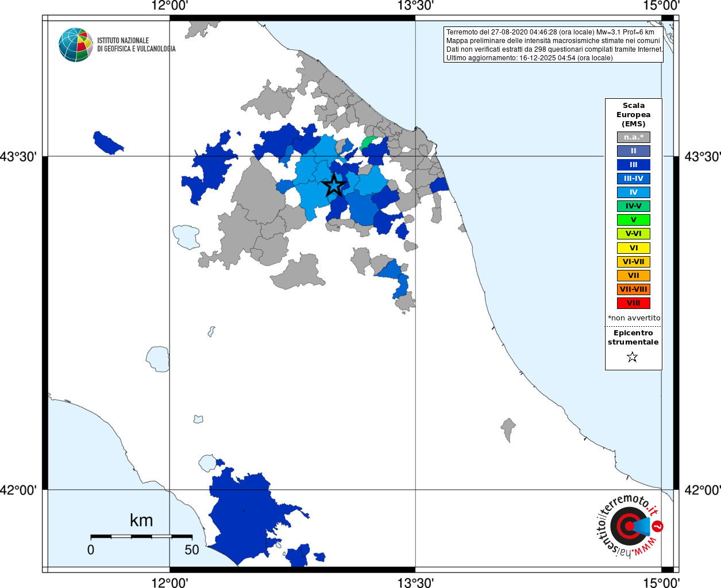Select the III-IV legend swatch

pyautogui.click(x=634, y=179)
